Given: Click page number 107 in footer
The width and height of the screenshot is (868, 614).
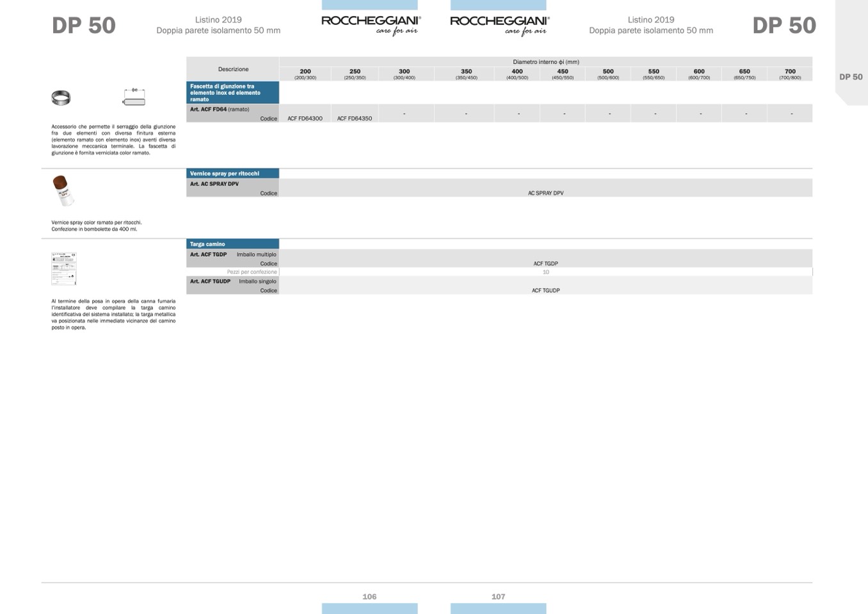Looking at the screenshot, I should click(498, 596).
